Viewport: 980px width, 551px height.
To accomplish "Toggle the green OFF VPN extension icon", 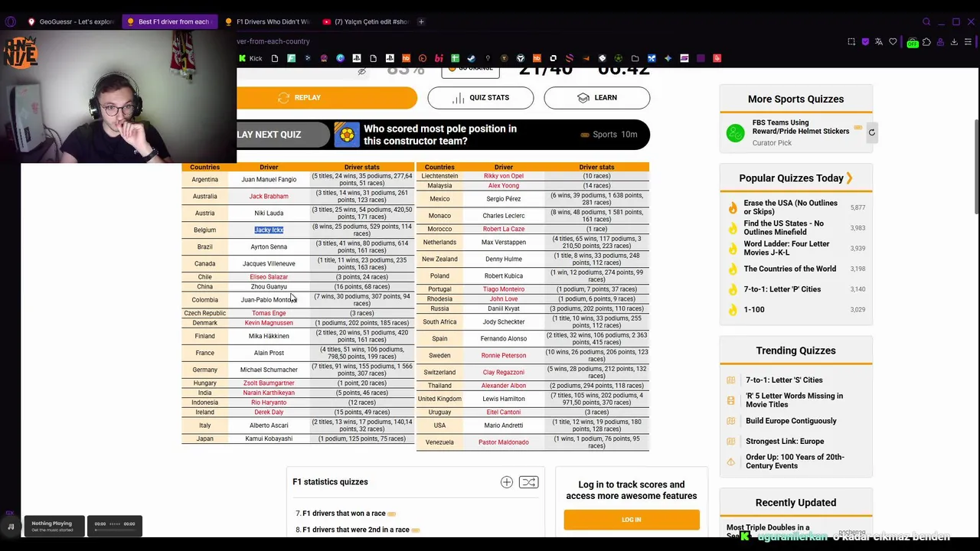I will pyautogui.click(x=912, y=42).
